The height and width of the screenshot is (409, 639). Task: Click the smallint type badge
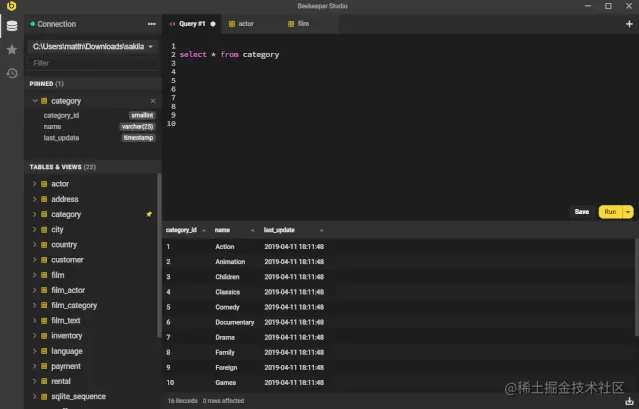pyautogui.click(x=142, y=116)
